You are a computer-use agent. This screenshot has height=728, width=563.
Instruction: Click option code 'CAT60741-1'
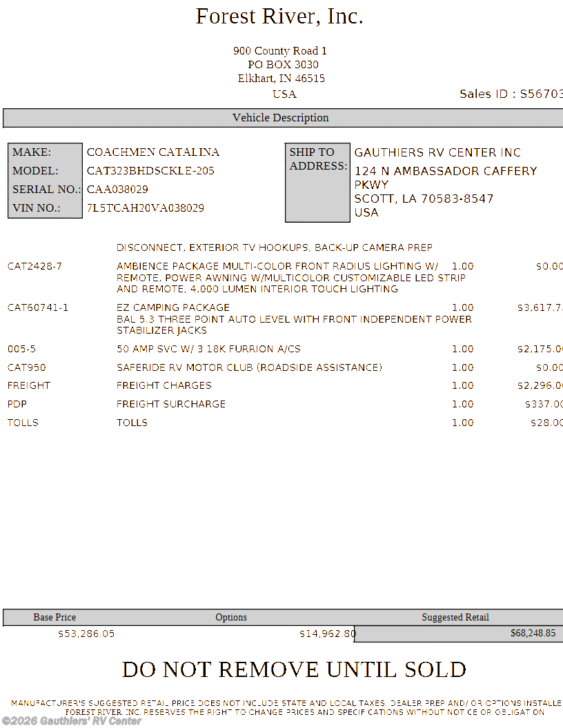click(38, 307)
